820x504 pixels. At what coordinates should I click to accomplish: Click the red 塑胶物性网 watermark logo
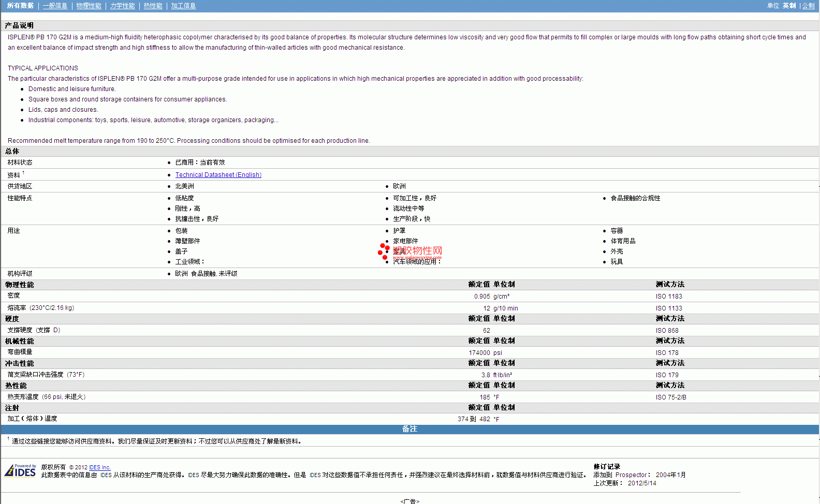(x=411, y=251)
